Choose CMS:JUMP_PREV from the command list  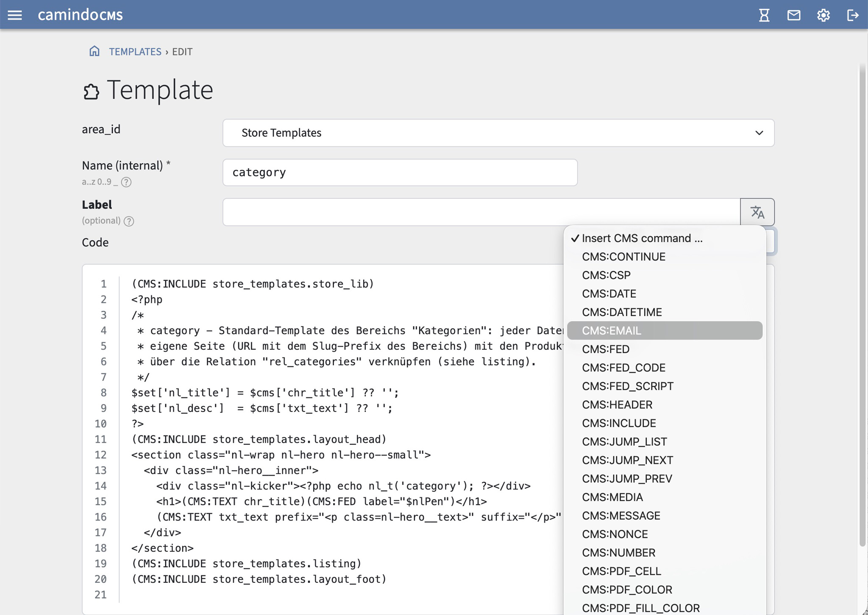[x=665, y=479]
